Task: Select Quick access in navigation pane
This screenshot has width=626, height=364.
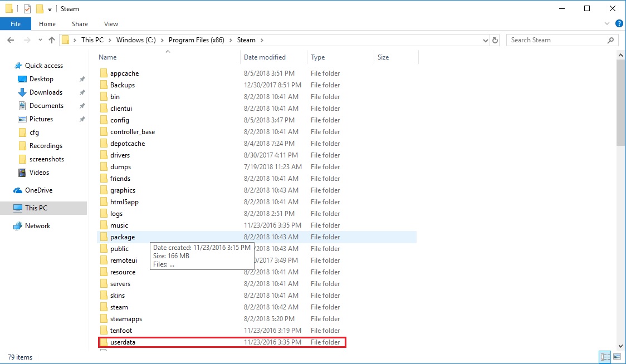Action: (44, 66)
